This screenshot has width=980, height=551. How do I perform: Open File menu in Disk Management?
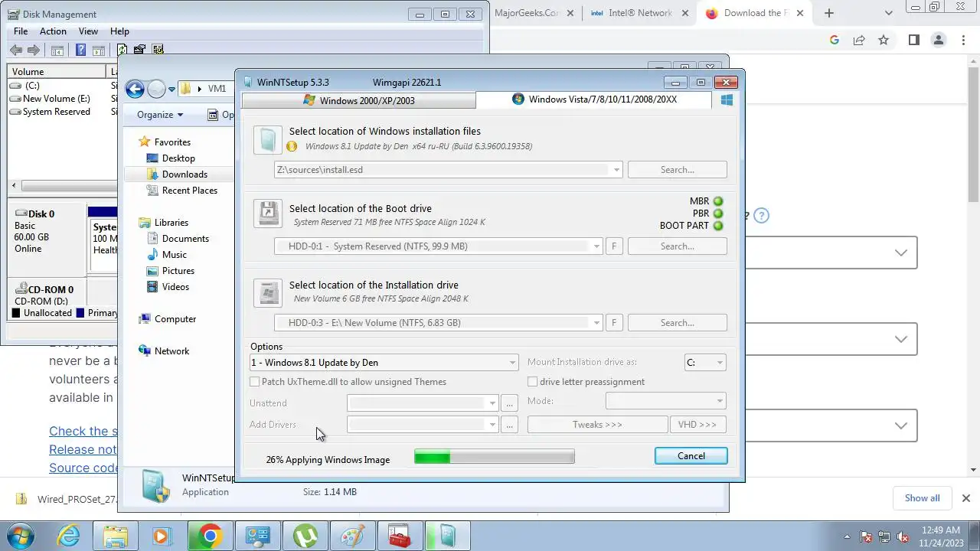(x=21, y=31)
